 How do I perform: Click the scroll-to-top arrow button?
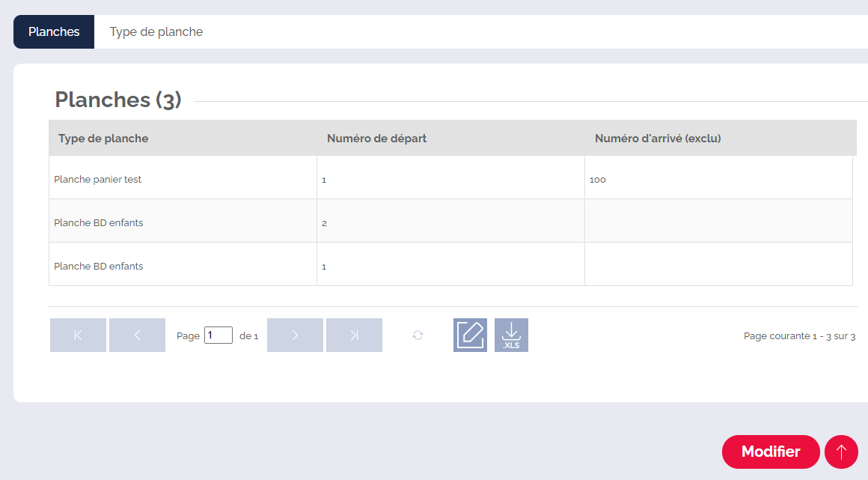tap(841, 452)
